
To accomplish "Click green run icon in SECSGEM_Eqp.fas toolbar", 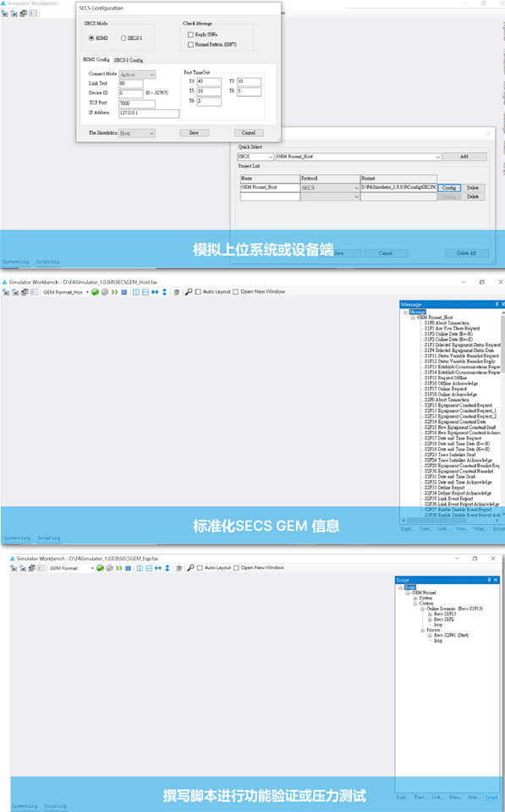I will tap(101, 568).
